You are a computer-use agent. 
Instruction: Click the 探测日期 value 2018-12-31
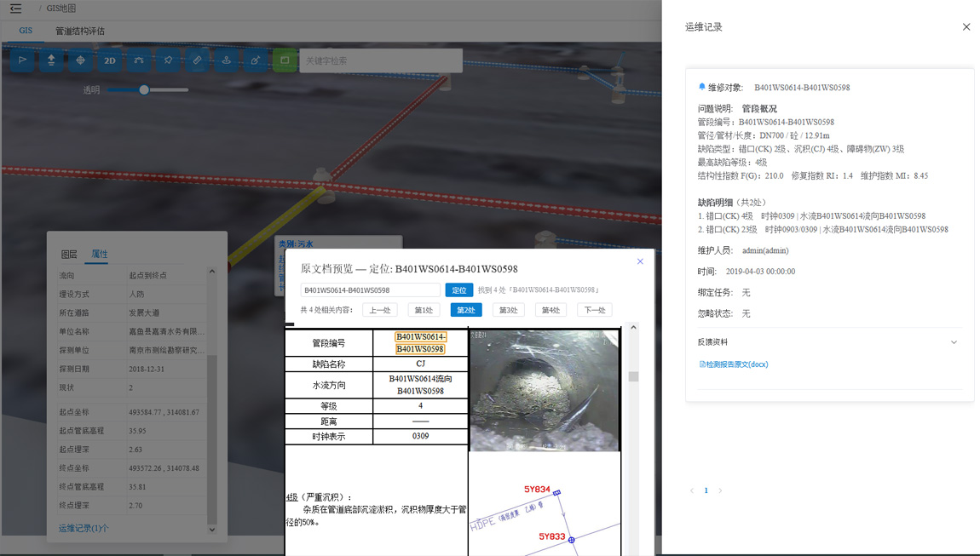pos(147,370)
